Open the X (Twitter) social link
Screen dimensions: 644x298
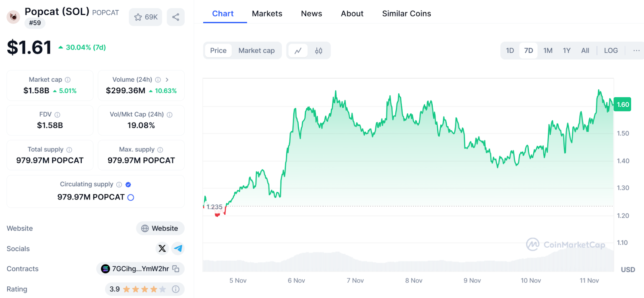162,249
